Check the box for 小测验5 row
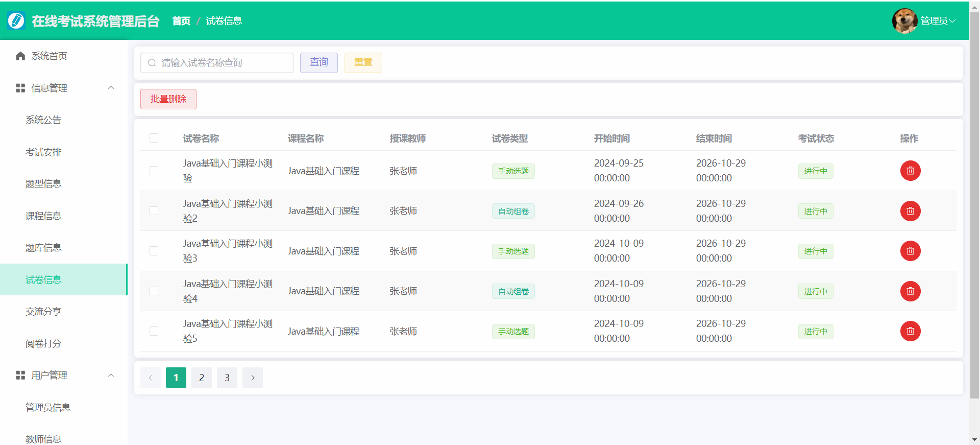Screen dimensions: 980x445 154,331
